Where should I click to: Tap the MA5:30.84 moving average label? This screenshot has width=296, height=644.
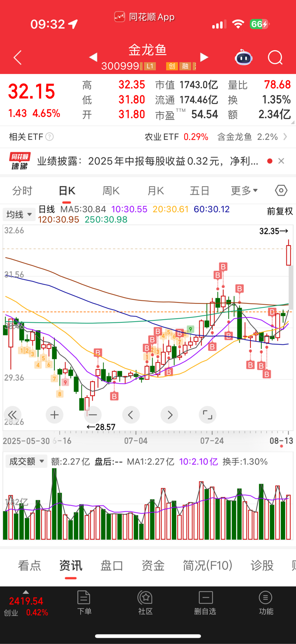(x=83, y=209)
